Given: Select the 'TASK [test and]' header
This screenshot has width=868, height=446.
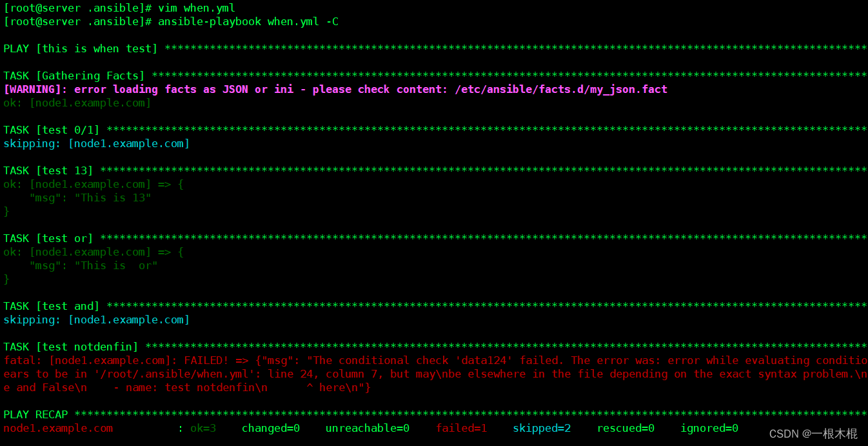Looking at the screenshot, I should pyautogui.click(x=52, y=306).
